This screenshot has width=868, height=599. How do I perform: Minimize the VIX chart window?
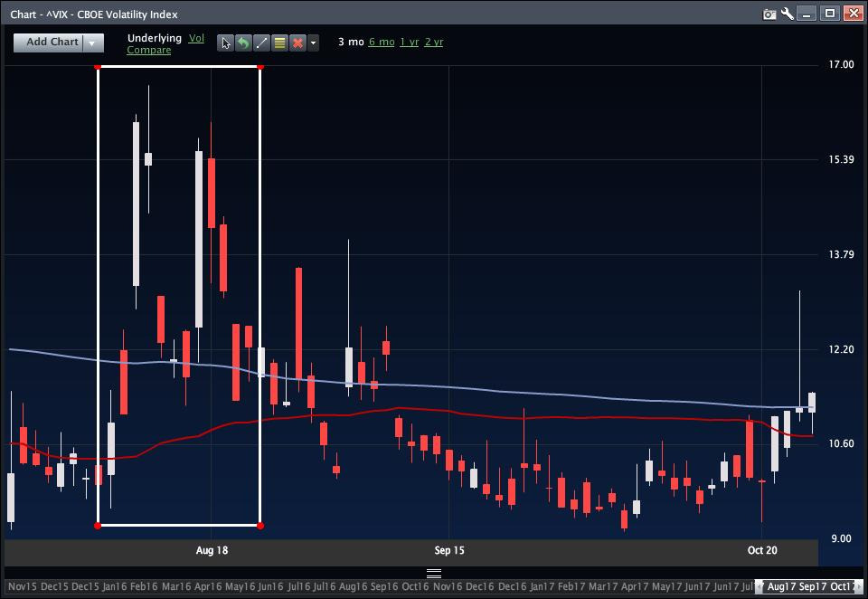807,14
